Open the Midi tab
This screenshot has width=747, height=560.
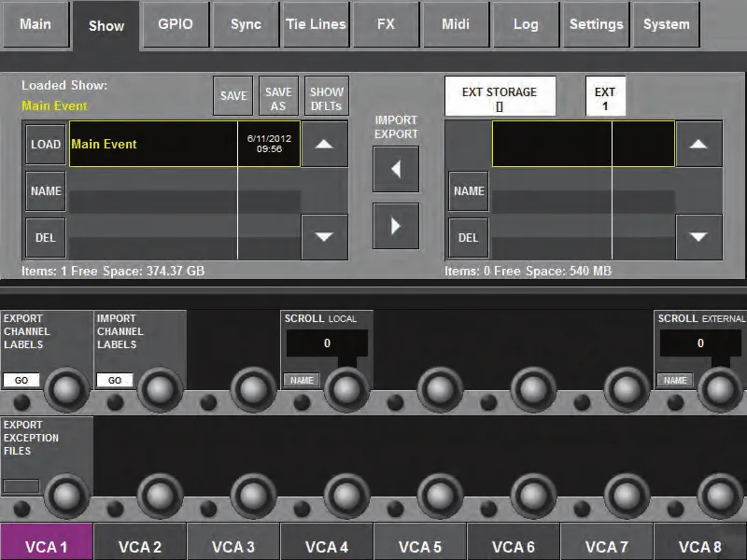pyautogui.click(x=456, y=24)
